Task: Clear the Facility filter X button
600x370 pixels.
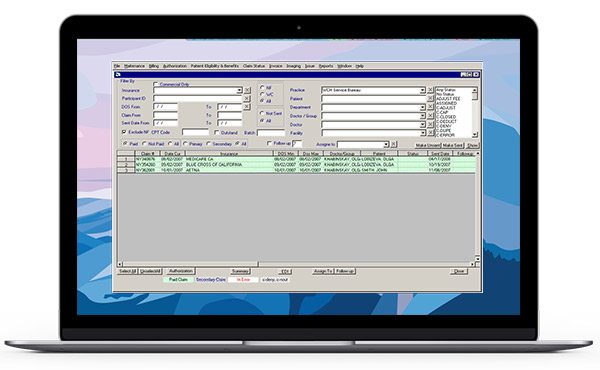Action: [x=430, y=133]
